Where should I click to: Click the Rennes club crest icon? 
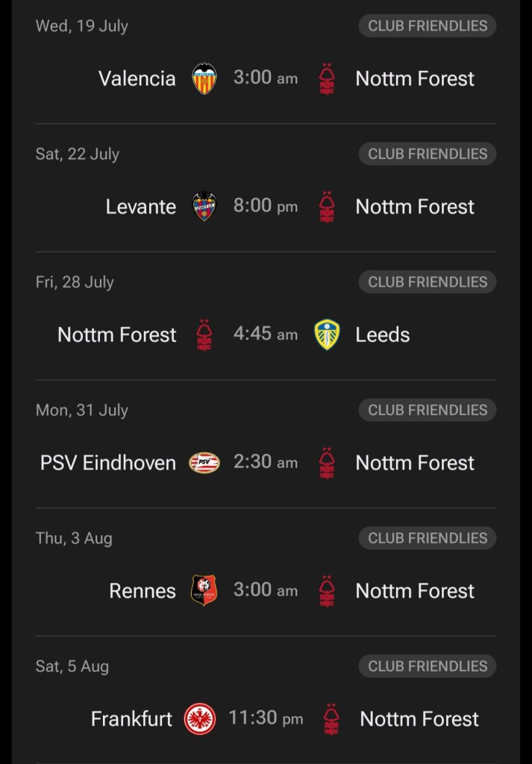204,591
